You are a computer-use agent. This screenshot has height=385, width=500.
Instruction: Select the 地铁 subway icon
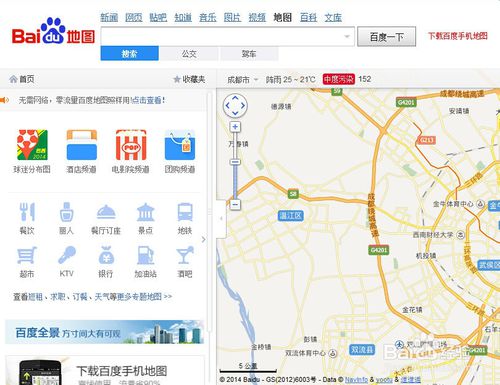click(x=185, y=212)
